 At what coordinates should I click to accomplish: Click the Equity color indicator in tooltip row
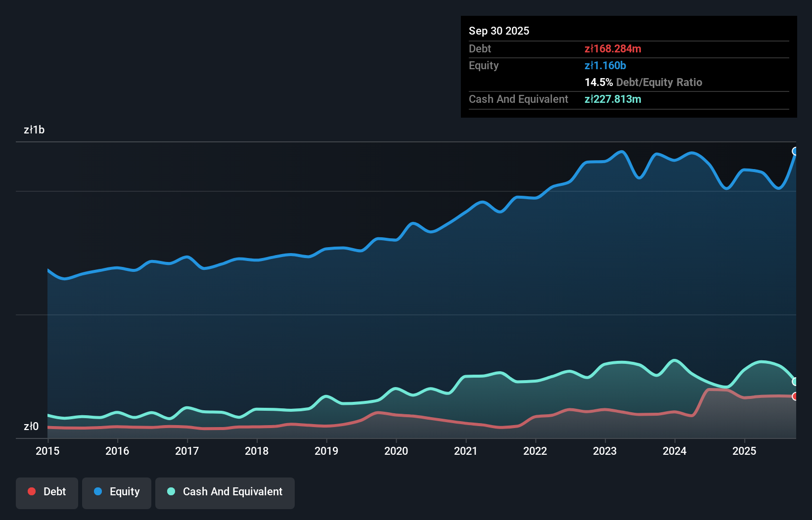(x=606, y=65)
